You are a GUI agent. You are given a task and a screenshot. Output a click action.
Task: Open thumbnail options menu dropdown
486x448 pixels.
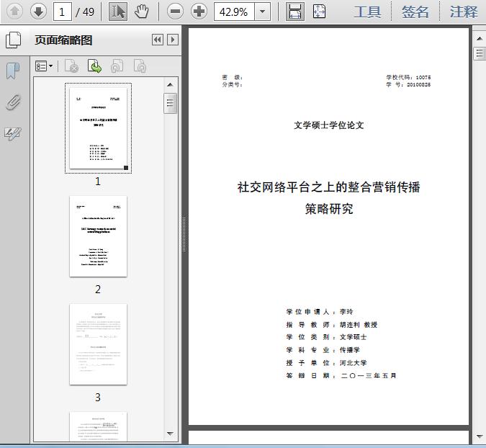pyautogui.click(x=44, y=66)
